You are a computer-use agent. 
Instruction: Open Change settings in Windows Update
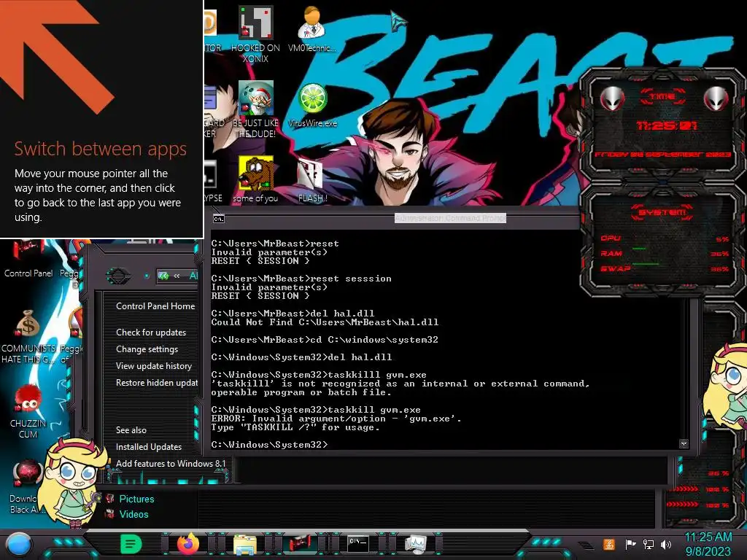pos(147,349)
